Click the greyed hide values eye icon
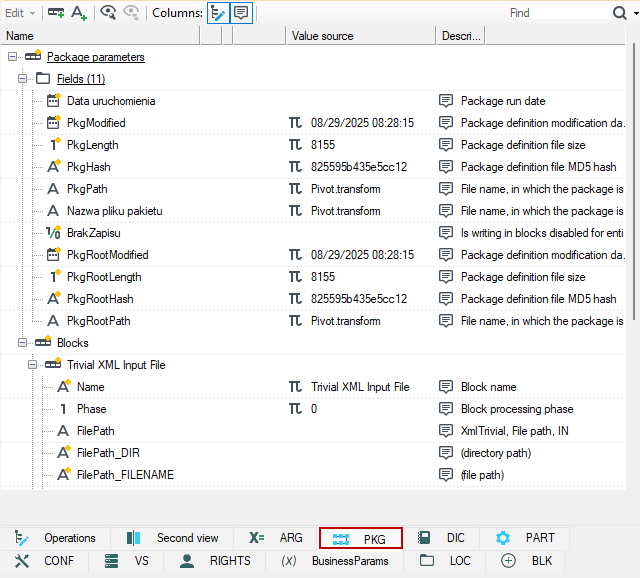640x578 pixels. [x=131, y=13]
